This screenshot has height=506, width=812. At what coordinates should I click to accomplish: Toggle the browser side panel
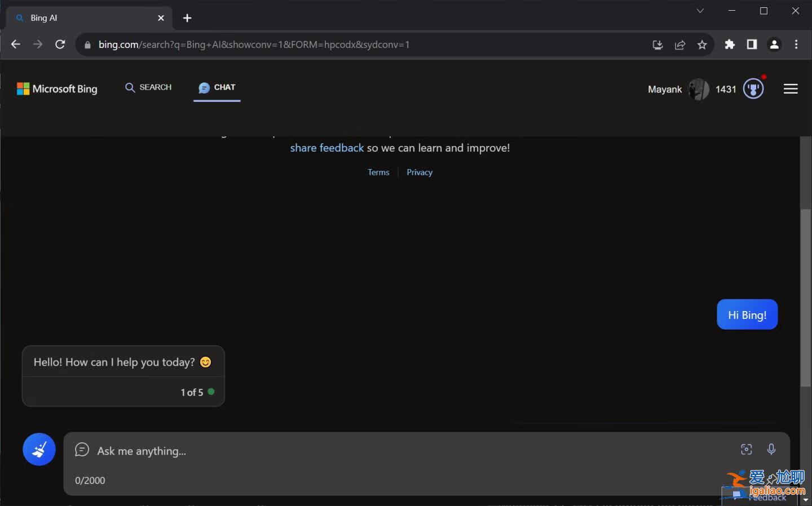coord(752,45)
